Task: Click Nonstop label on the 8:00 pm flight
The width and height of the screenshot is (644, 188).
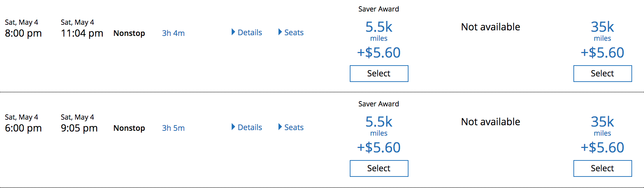Action: click(129, 33)
